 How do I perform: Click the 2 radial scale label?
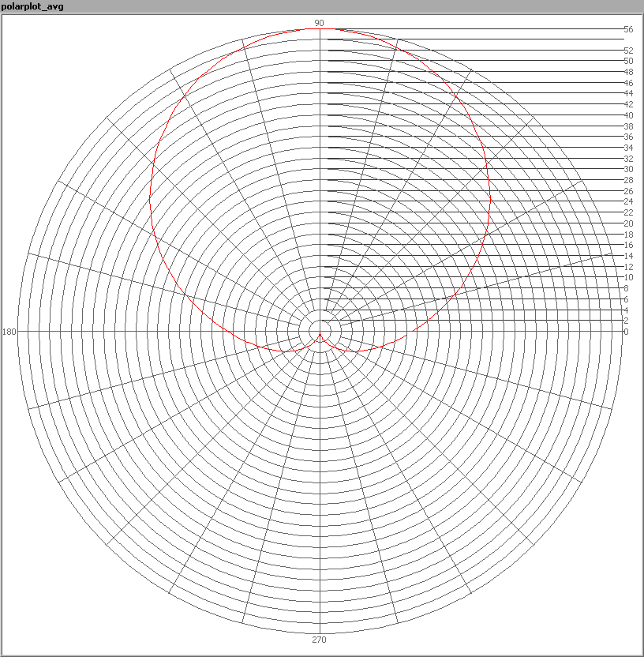tap(626, 321)
